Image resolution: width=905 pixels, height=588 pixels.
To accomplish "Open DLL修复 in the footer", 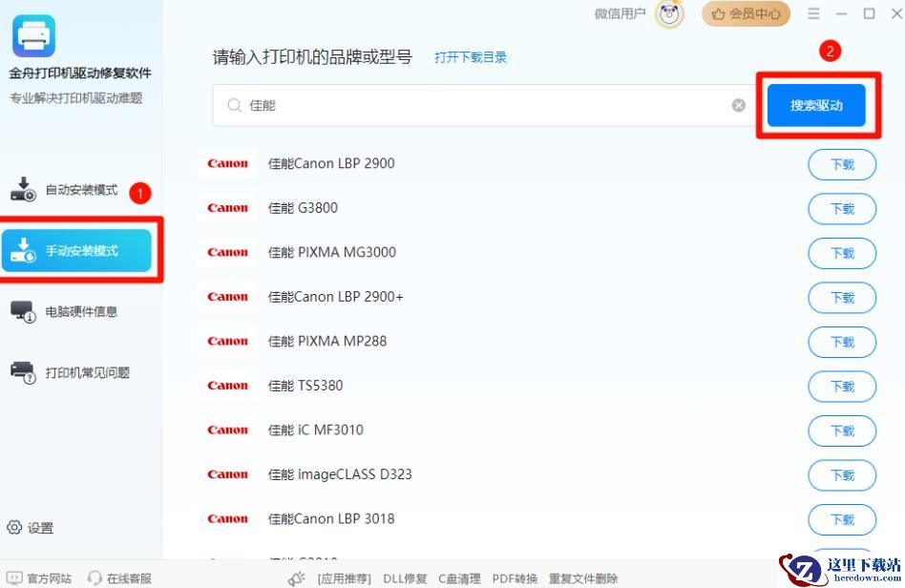I will 405,578.
